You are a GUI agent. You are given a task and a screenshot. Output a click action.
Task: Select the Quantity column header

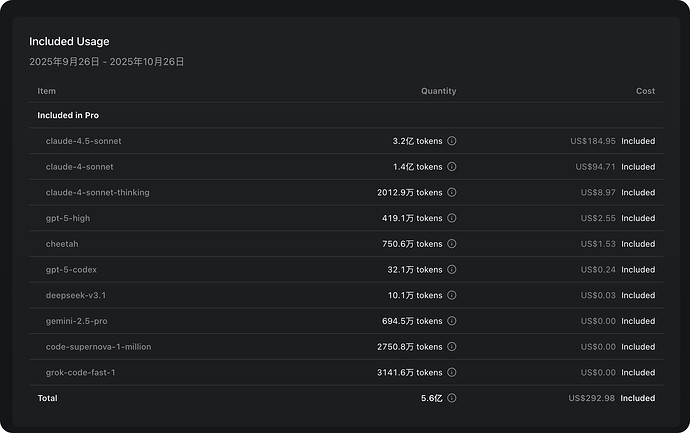click(438, 91)
